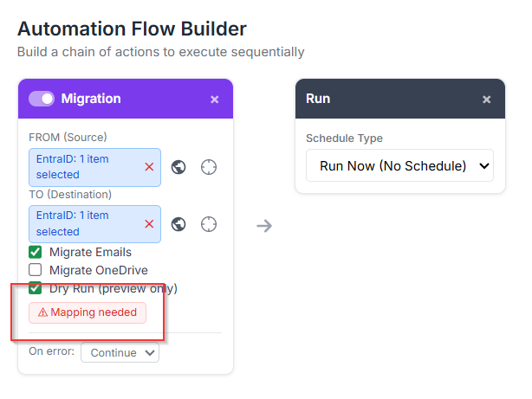This screenshot has width=532, height=399.
Task: Open the FROM source EntraID selection field
Action: (x=82, y=167)
